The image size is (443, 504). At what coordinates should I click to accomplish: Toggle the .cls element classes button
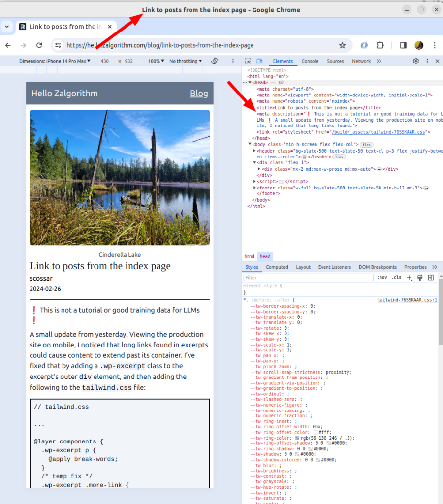click(396, 278)
